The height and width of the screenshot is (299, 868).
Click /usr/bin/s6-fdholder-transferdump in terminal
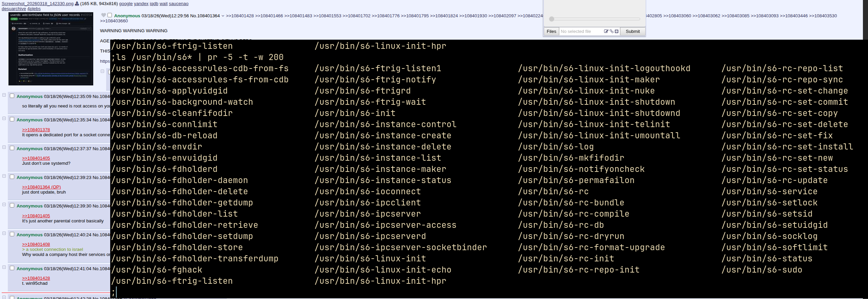(x=195, y=259)
